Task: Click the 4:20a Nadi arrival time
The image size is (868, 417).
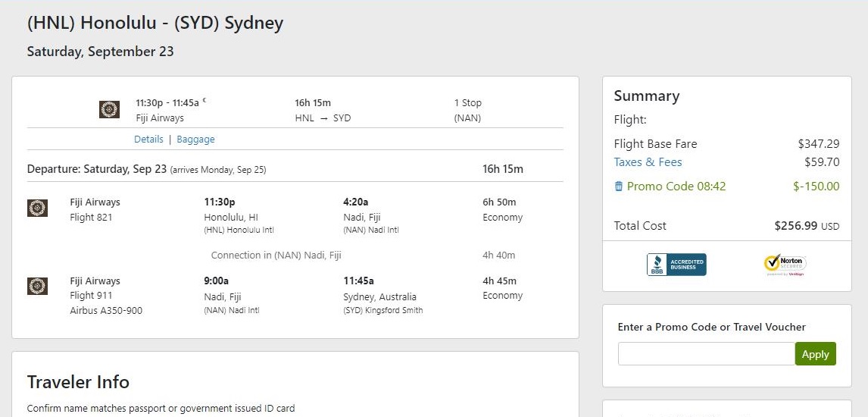Action: pos(355,202)
